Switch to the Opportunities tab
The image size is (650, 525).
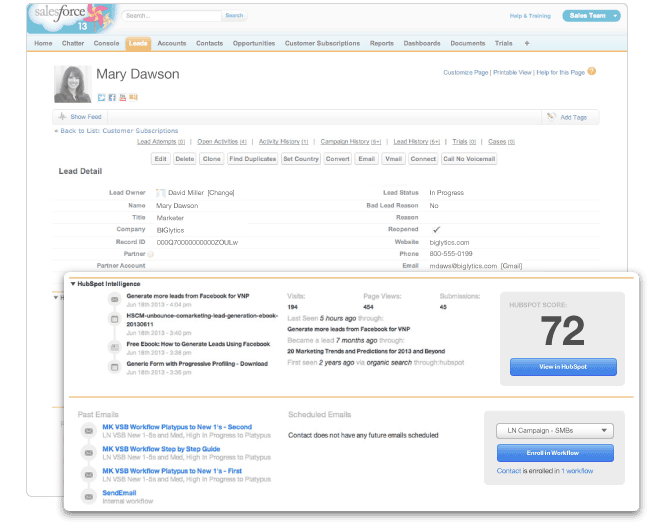pos(254,43)
